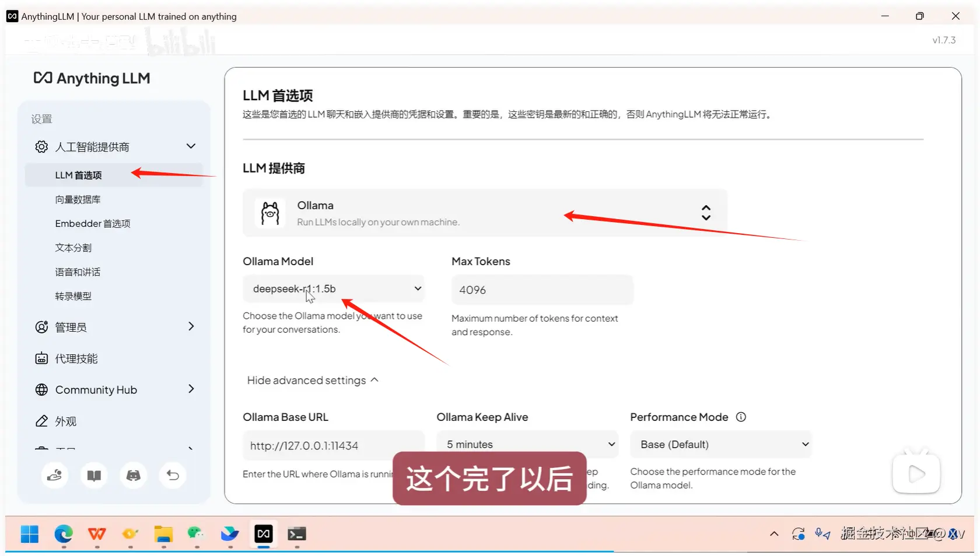Collapse the 人工智能提供商 section chevron
980x556 pixels.
[191, 146]
